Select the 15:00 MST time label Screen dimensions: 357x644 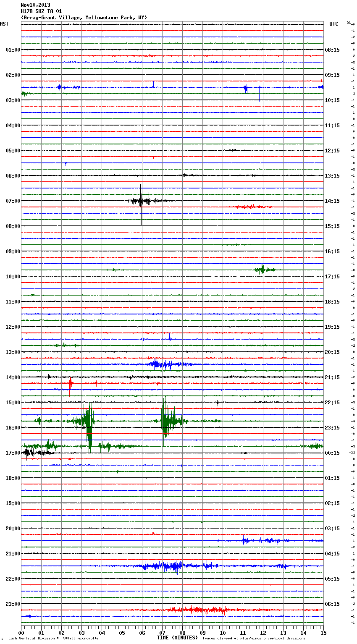(x=13, y=403)
